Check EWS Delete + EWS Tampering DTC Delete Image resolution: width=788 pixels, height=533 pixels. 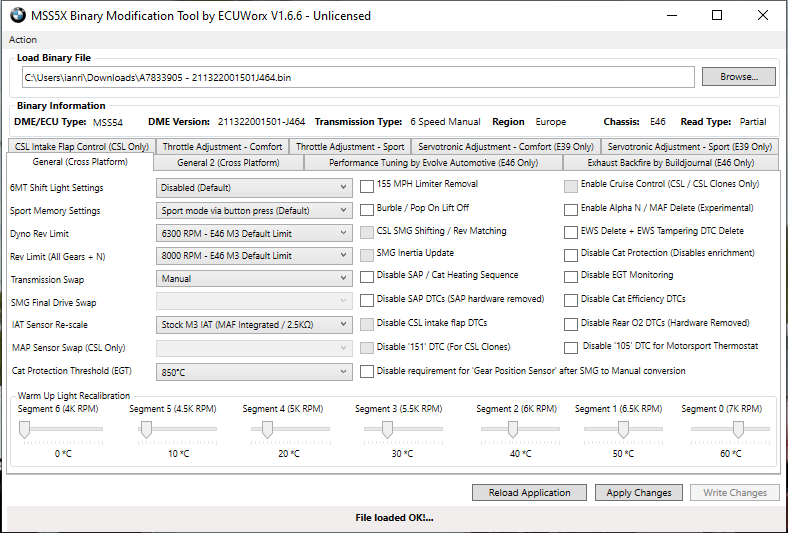571,232
